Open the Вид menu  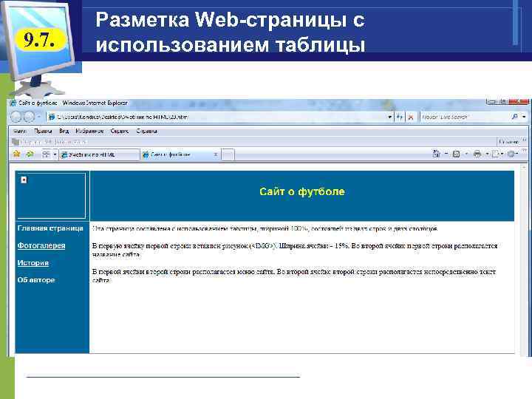coord(64,131)
